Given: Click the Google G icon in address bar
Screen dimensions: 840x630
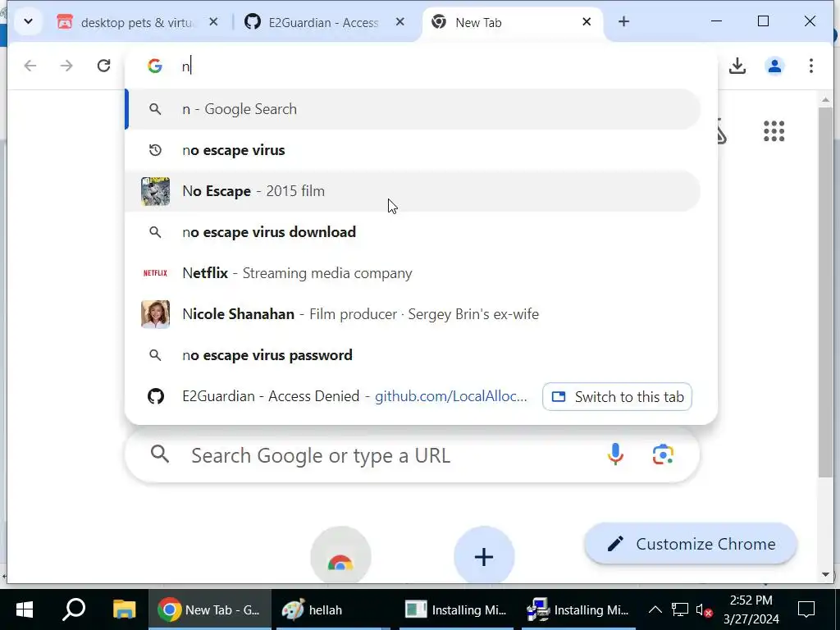Looking at the screenshot, I should point(155,66).
